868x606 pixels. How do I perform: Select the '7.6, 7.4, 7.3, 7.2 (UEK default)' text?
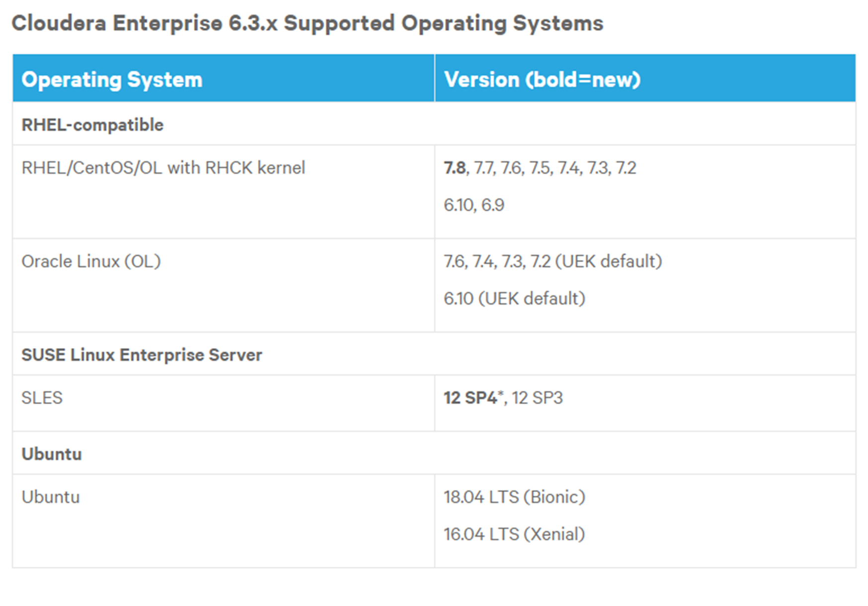point(553,261)
